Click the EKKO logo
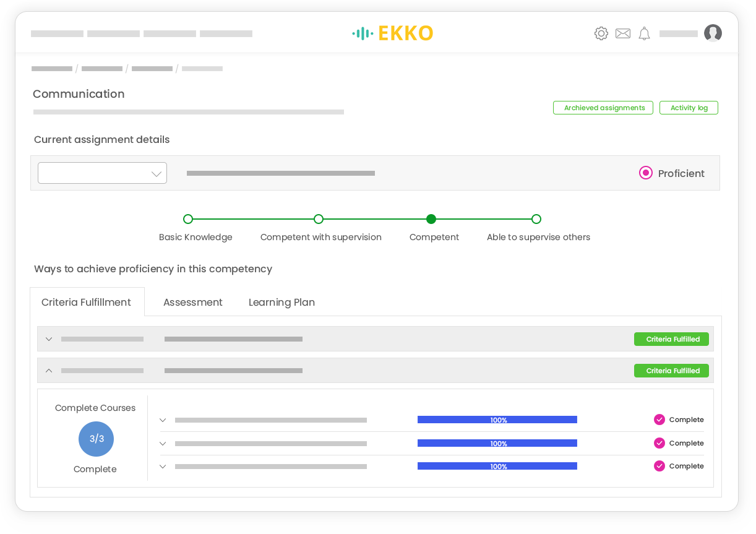Screen dimensions: 756x534 [393, 33]
